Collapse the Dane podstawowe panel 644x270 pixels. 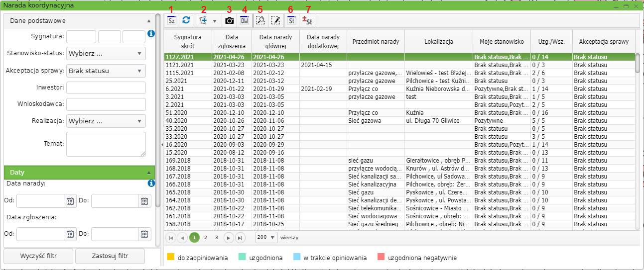pyautogui.click(x=148, y=21)
